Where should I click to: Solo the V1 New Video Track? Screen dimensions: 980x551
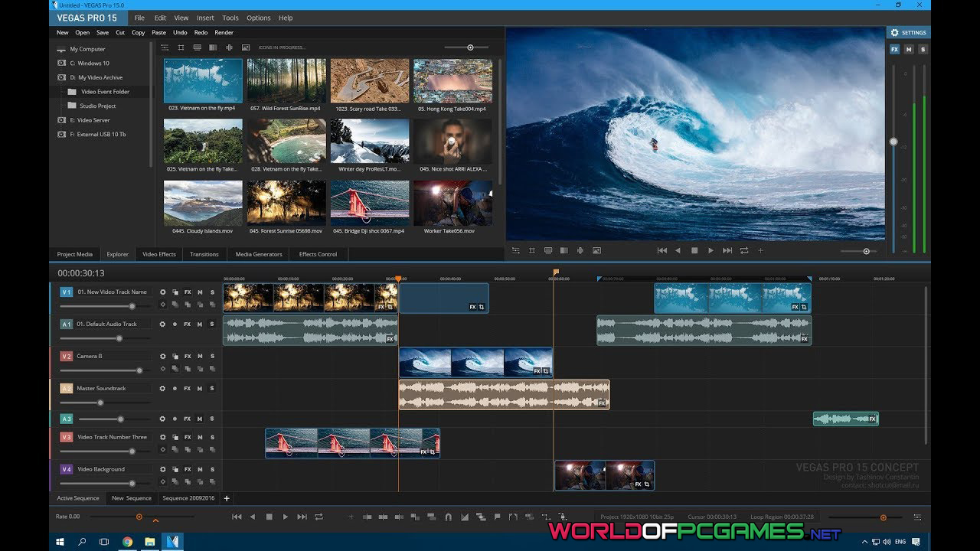click(212, 292)
